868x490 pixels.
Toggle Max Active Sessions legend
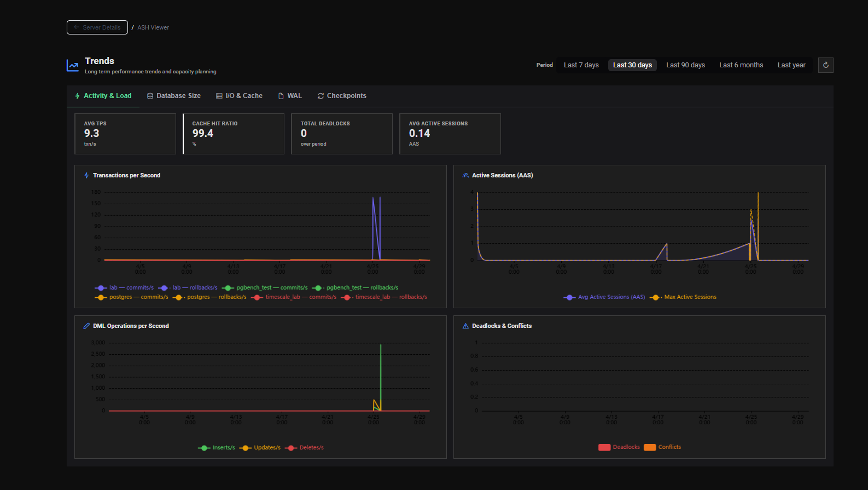[x=683, y=297]
